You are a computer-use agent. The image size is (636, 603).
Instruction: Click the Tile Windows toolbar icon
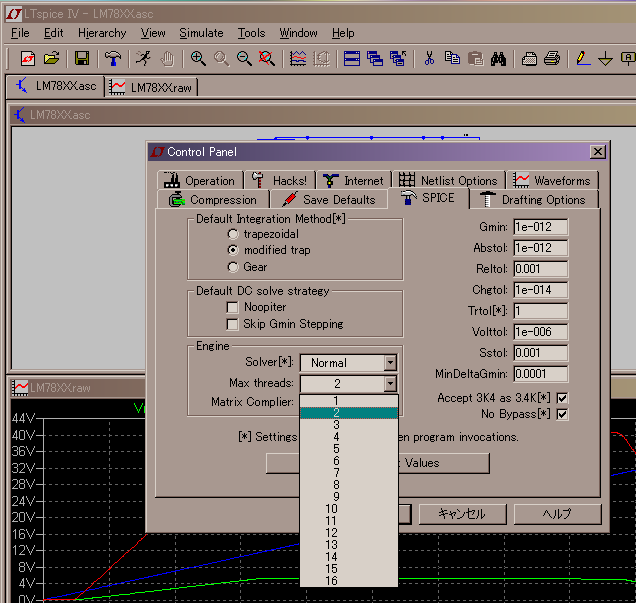352,59
